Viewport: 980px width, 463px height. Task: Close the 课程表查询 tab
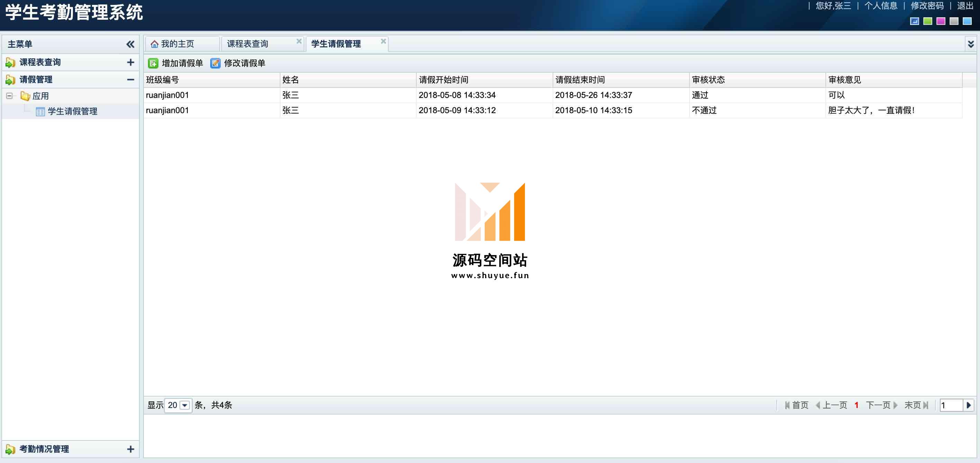click(x=299, y=41)
